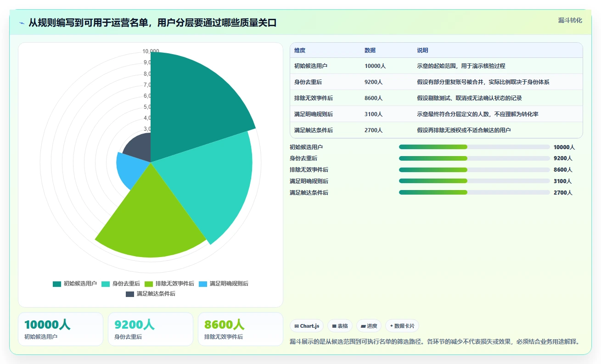Toggle the 满足触达条件后 legend swatch
Viewport: 601px width, 364px height.
(x=130, y=294)
